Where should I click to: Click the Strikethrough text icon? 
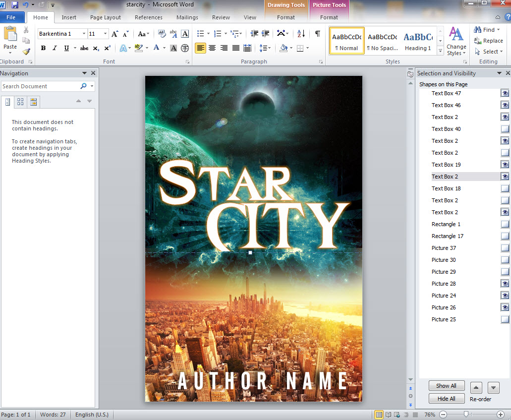[84, 48]
